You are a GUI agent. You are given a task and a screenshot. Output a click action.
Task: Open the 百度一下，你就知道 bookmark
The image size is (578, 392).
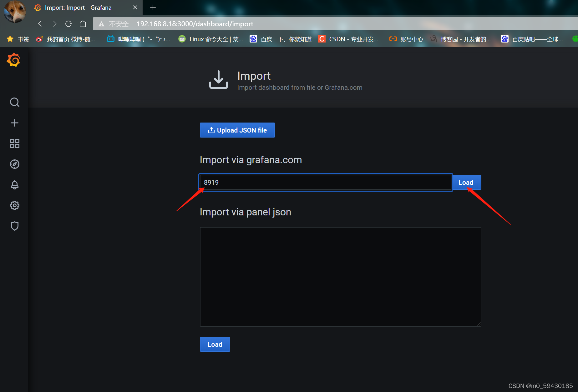click(x=281, y=39)
